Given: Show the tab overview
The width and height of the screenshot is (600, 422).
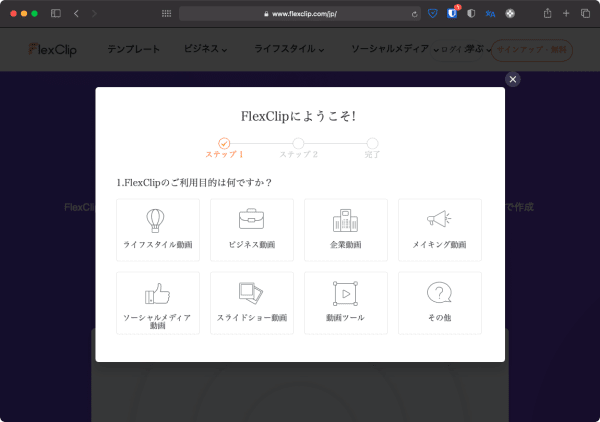Looking at the screenshot, I should (x=585, y=13).
